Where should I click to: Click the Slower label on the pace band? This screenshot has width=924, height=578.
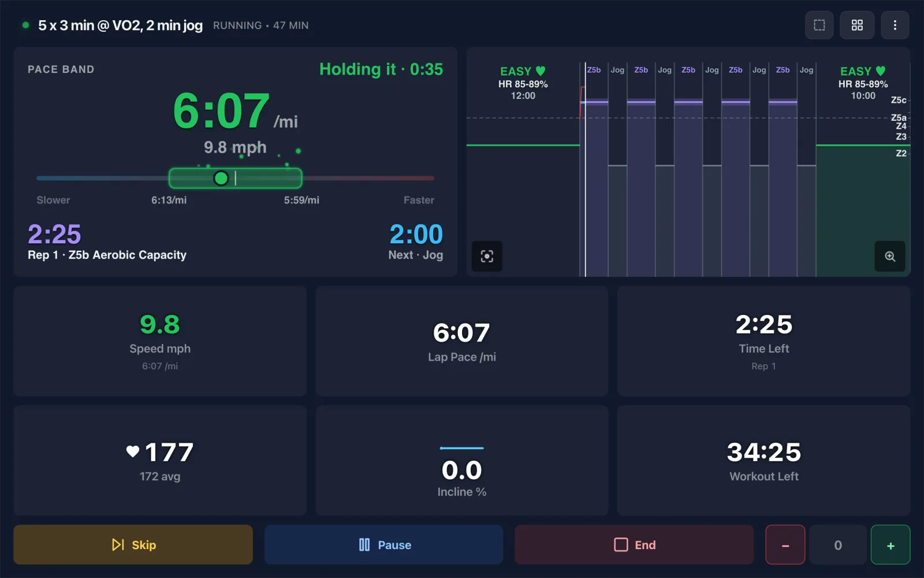click(x=53, y=200)
